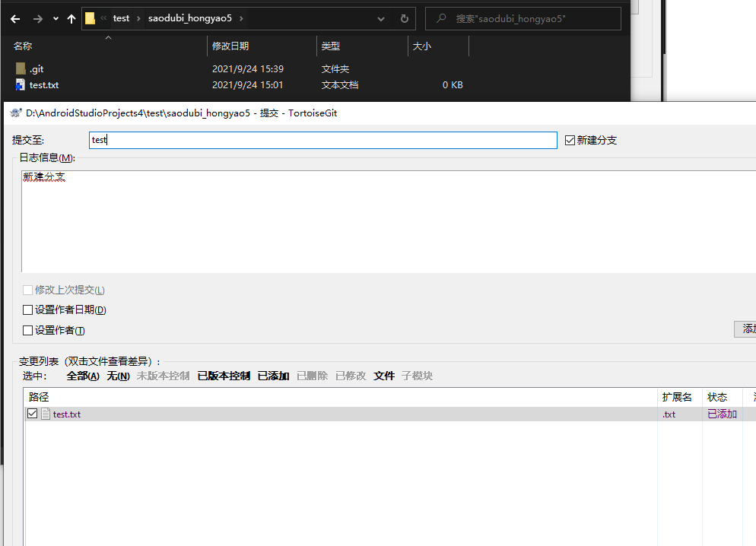The height and width of the screenshot is (546, 756).
Task: Go back in File Explorer
Action: 15,19
